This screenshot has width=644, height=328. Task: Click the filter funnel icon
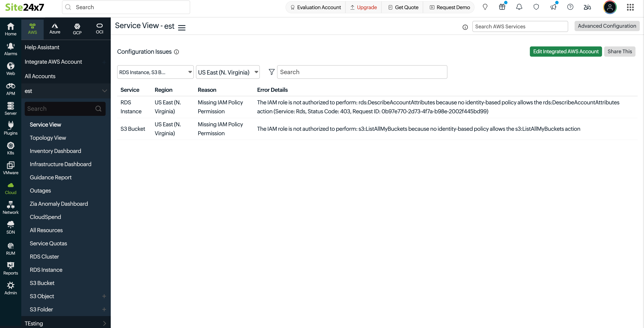click(272, 72)
